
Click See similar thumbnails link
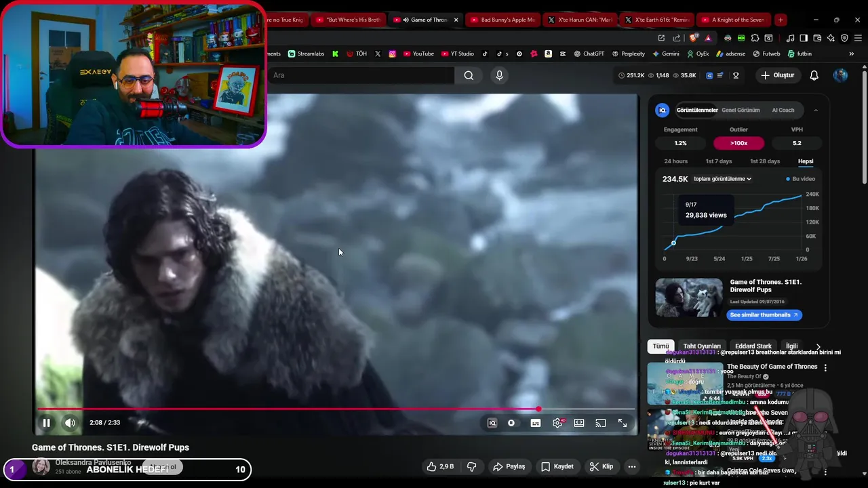(x=764, y=314)
